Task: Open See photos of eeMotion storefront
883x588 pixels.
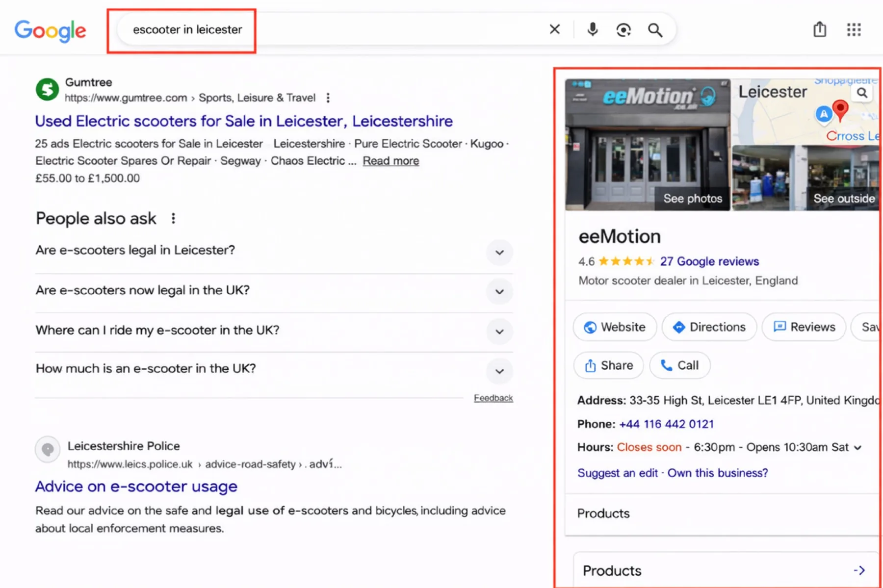Action: coord(648,145)
